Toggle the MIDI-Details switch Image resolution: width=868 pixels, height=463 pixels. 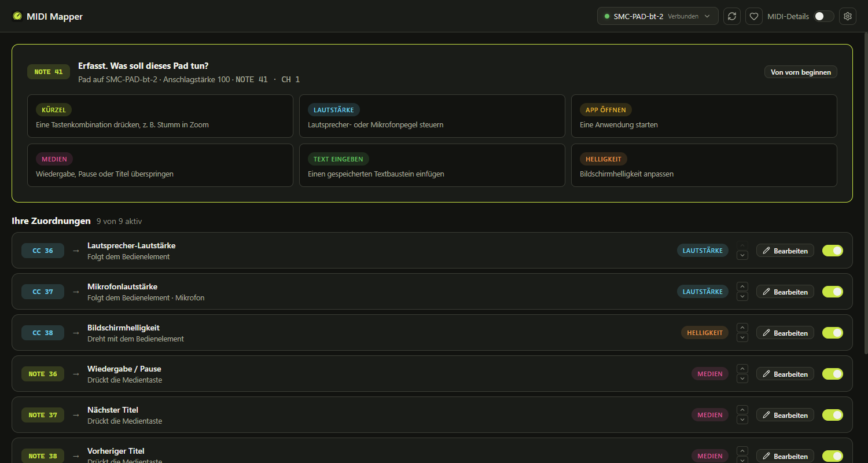pos(824,16)
